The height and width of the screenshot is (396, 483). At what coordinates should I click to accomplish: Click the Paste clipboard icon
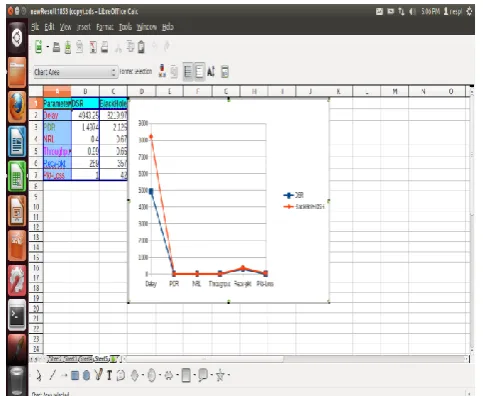[141, 47]
